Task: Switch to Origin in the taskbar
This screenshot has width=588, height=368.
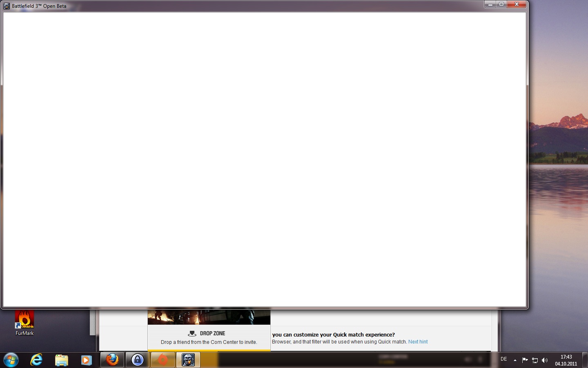Action: [x=163, y=360]
